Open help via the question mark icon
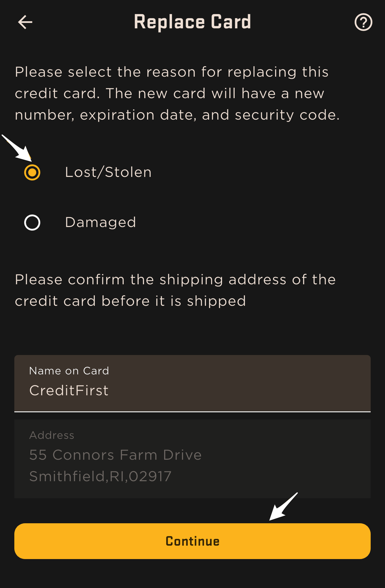 click(363, 22)
